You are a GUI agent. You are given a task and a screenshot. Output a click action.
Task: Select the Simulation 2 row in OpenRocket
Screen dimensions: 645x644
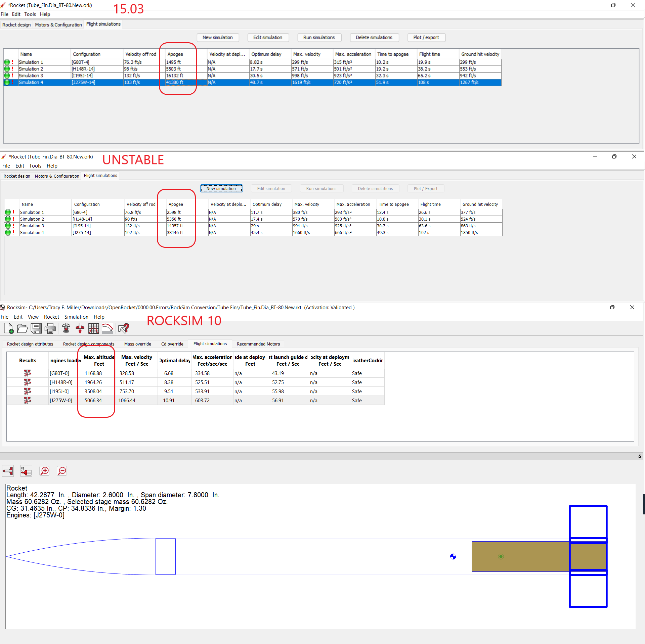31,69
